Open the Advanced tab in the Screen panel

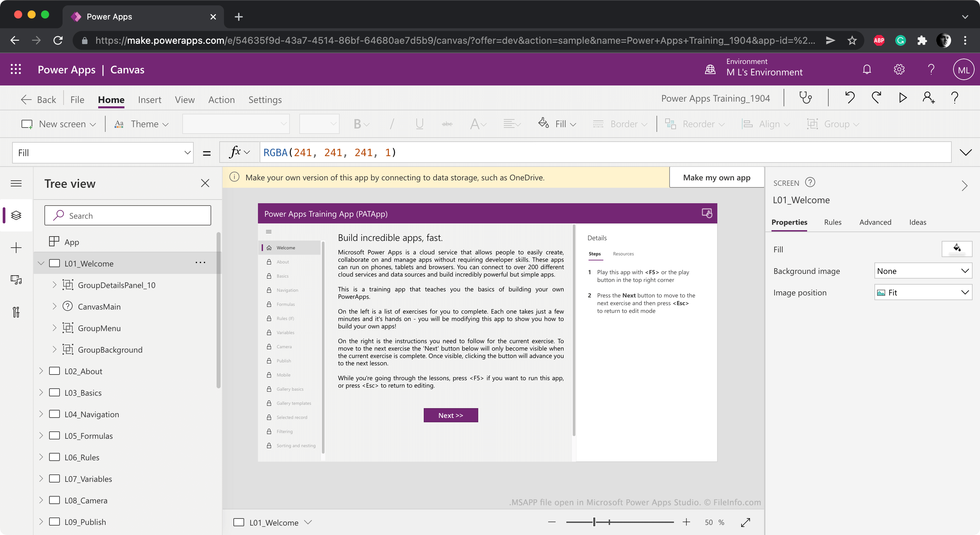pyautogui.click(x=875, y=222)
